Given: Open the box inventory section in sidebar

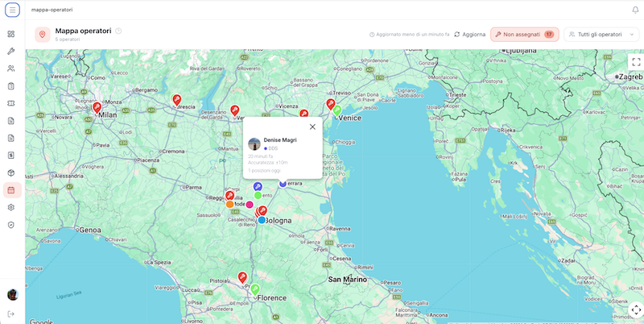Looking at the screenshot, I should pyautogui.click(x=11, y=172).
